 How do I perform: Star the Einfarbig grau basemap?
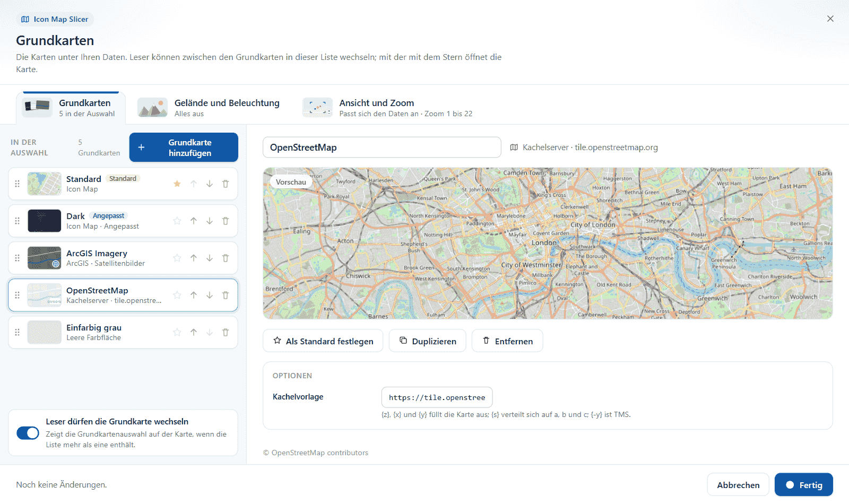pos(177,332)
